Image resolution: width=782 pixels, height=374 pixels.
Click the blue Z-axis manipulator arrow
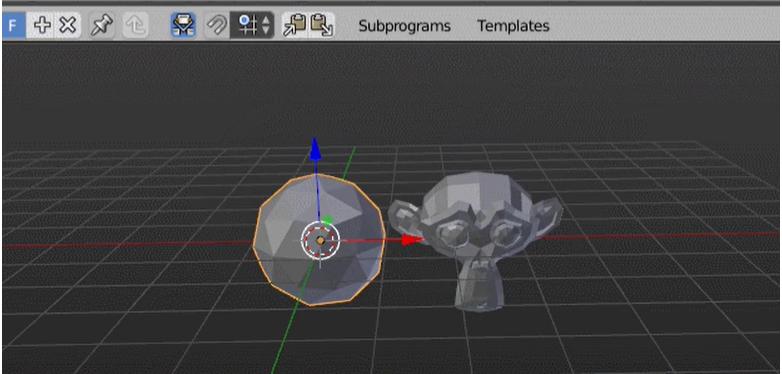pyautogui.click(x=314, y=150)
